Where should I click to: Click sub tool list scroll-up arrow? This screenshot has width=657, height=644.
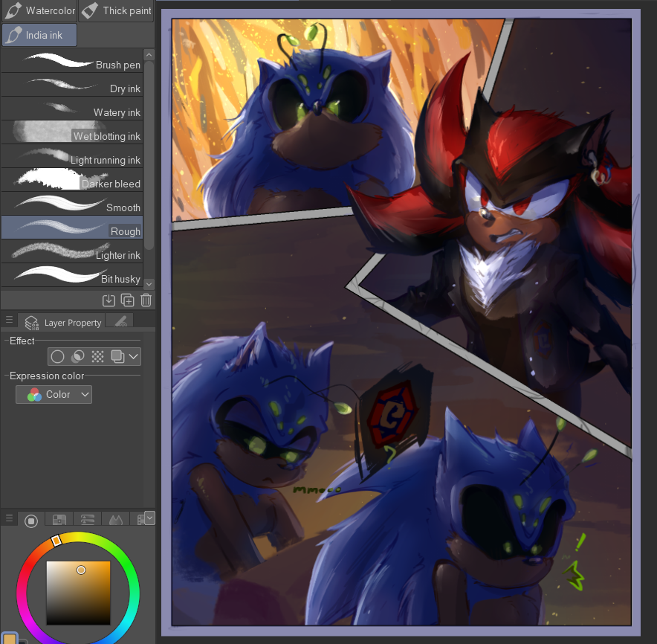[149, 55]
